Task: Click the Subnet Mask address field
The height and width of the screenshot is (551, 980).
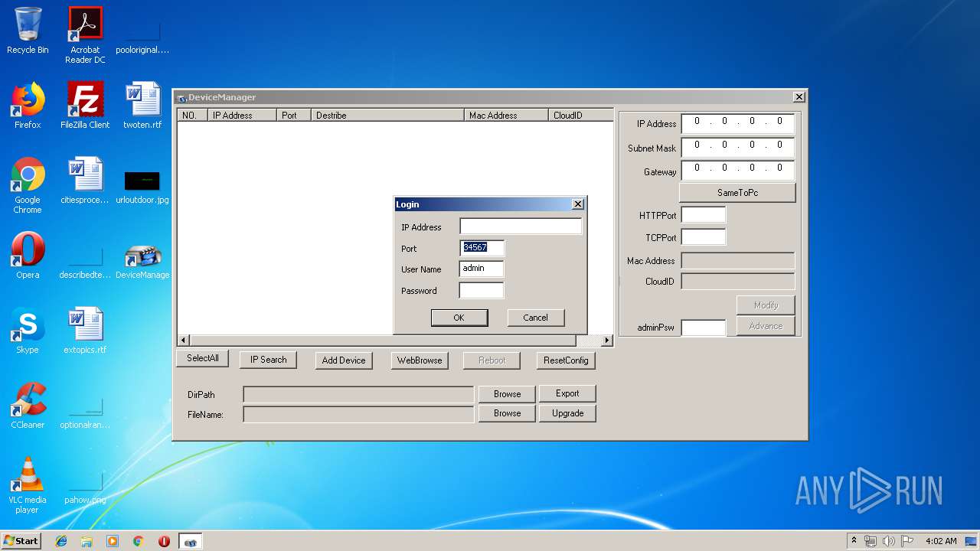Action: (737, 146)
